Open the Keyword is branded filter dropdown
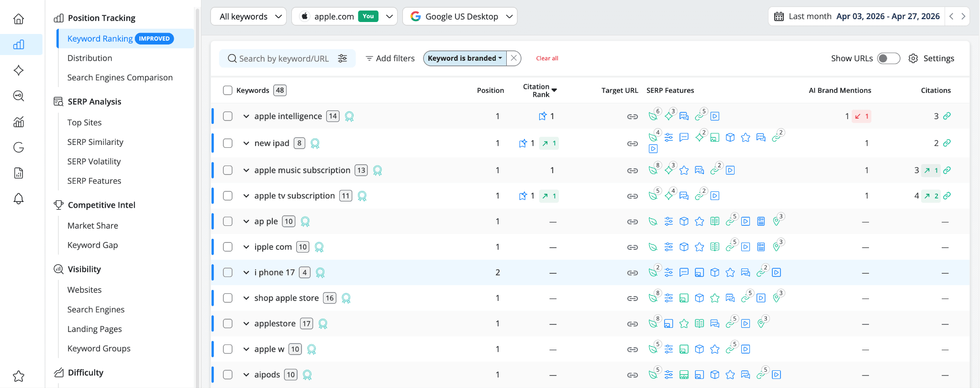This screenshot has height=388, width=980. pyautogui.click(x=465, y=58)
